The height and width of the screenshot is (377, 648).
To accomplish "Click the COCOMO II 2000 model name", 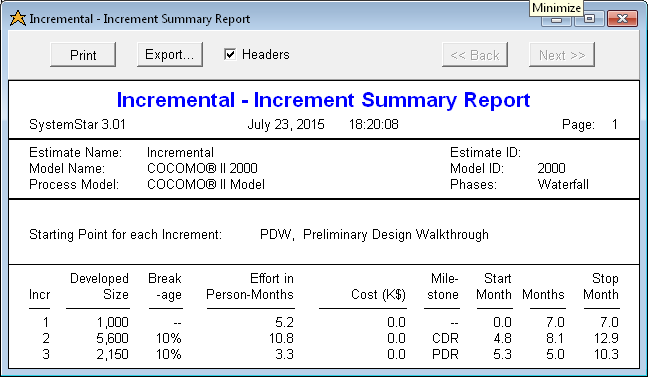I will tap(202, 168).
